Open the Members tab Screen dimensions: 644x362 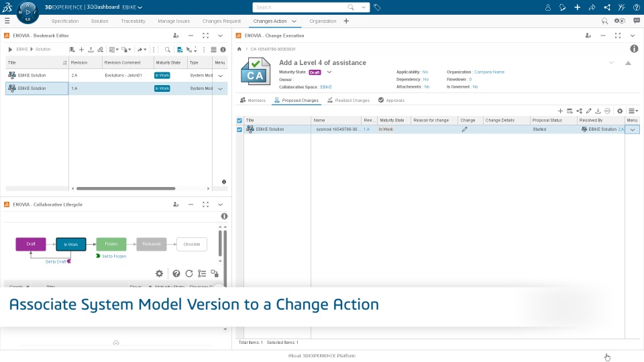coord(253,100)
